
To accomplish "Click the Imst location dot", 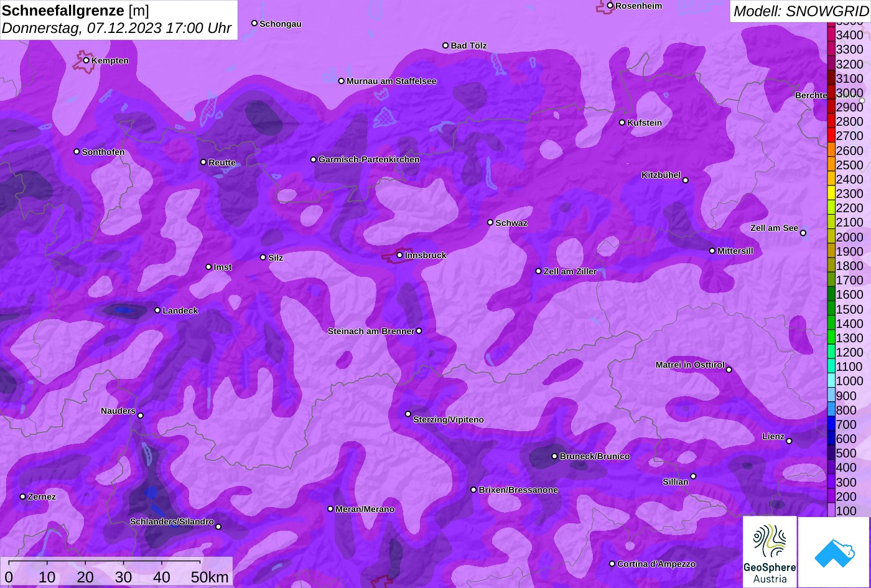I will pyautogui.click(x=208, y=267).
